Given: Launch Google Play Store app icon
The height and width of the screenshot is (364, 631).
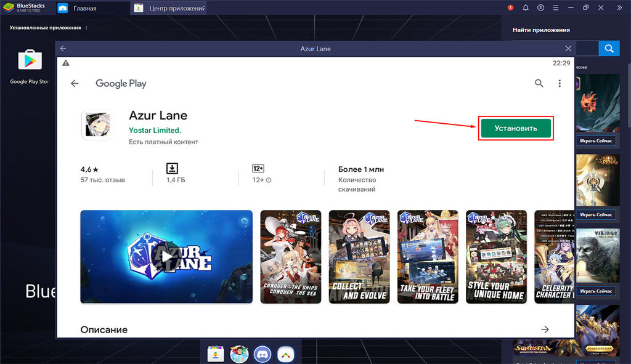Looking at the screenshot, I should (30, 60).
